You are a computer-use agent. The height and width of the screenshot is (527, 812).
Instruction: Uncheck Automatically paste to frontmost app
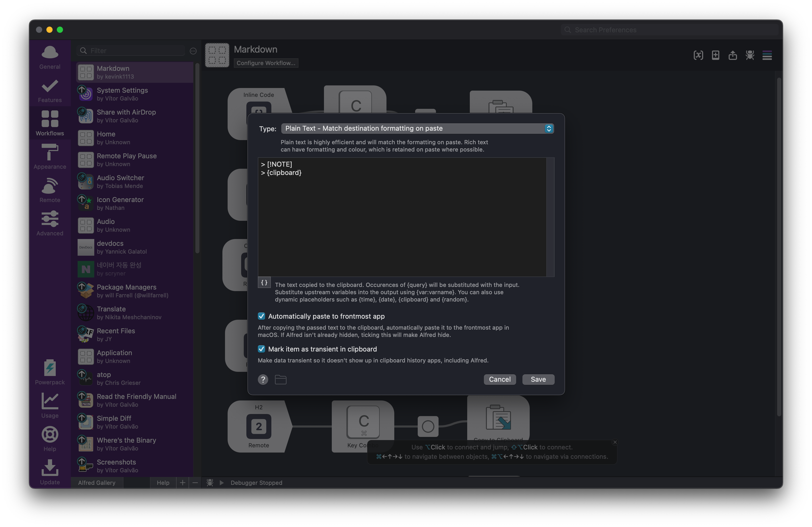point(261,316)
